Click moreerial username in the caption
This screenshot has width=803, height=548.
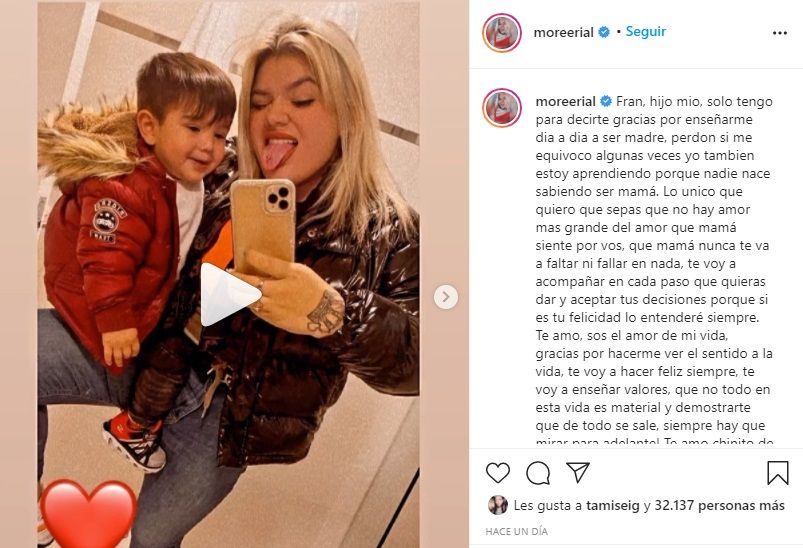coord(565,101)
